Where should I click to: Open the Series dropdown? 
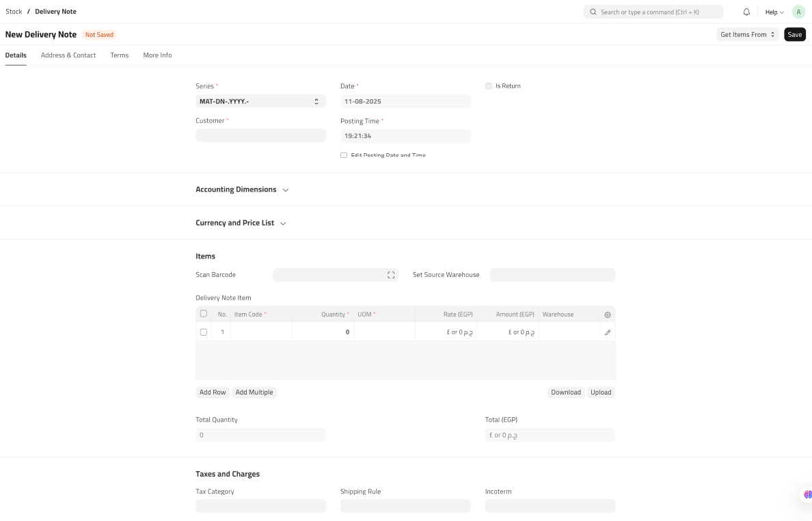click(x=260, y=101)
